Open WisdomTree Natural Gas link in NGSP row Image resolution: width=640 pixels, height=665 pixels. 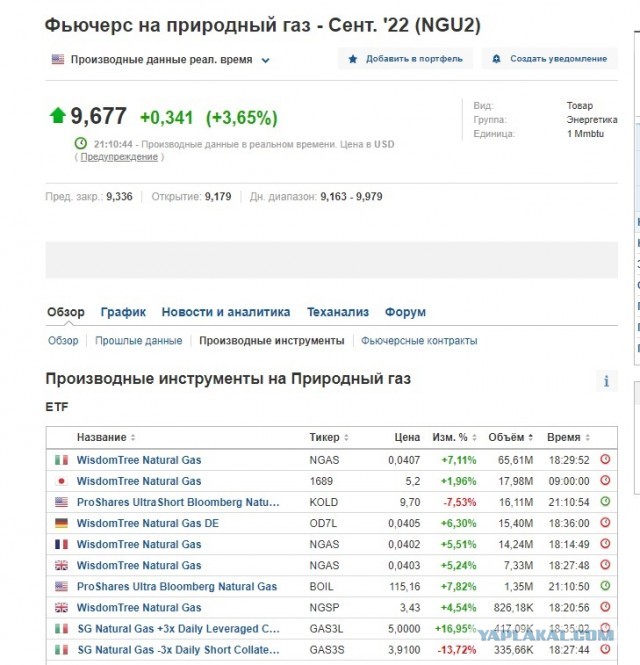(x=139, y=608)
